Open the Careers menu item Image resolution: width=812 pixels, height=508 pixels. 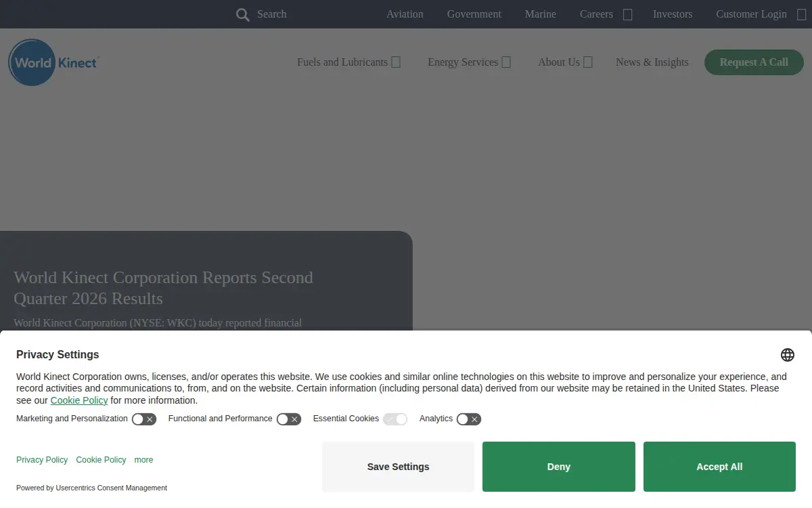click(596, 14)
